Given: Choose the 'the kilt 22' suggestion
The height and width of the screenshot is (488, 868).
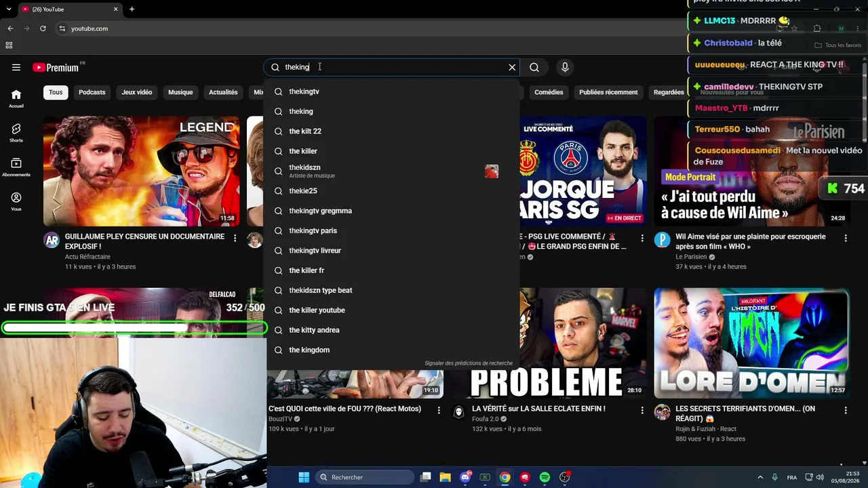Looking at the screenshot, I should tap(392, 131).
